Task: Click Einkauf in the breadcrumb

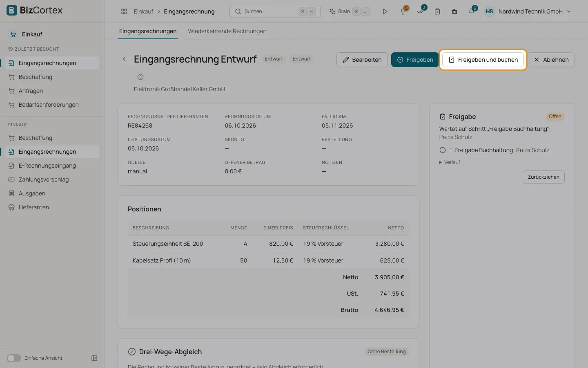Action: [143, 11]
